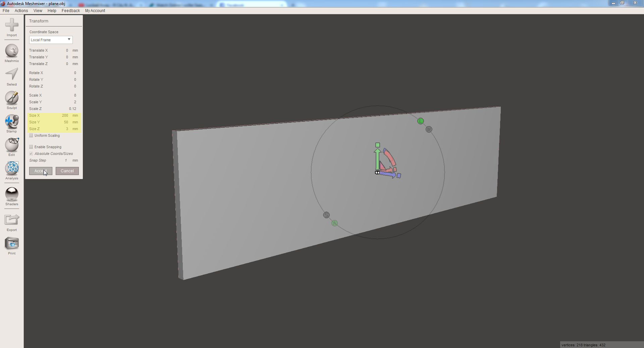
Task: Click the Transform panel title
Action: (39, 21)
